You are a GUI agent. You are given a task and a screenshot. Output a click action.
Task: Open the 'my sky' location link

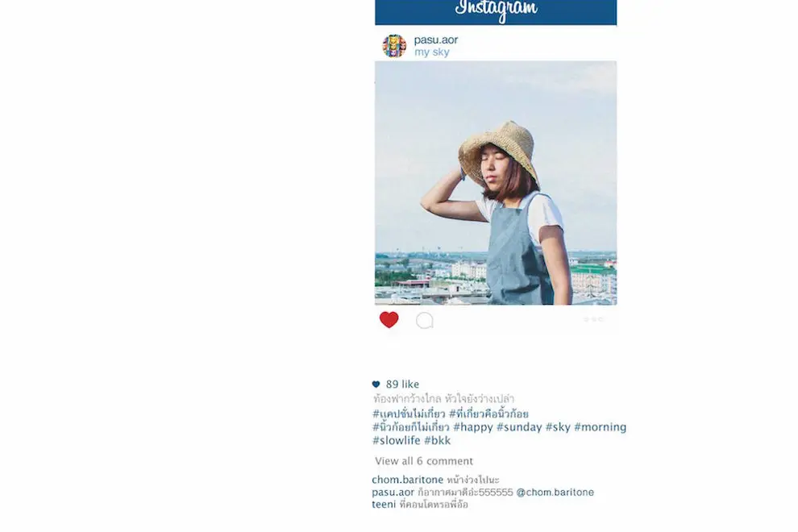point(431,52)
